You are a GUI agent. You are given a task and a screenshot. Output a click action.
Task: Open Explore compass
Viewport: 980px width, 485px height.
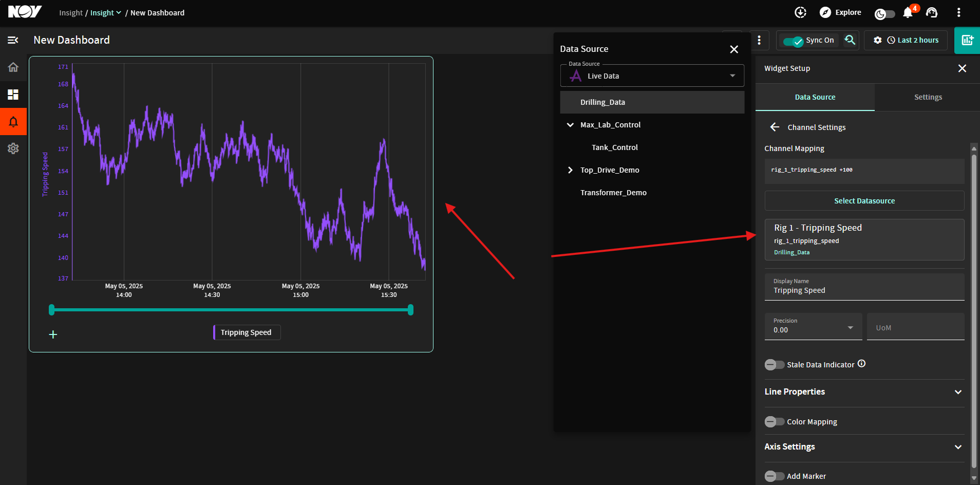(x=840, y=12)
